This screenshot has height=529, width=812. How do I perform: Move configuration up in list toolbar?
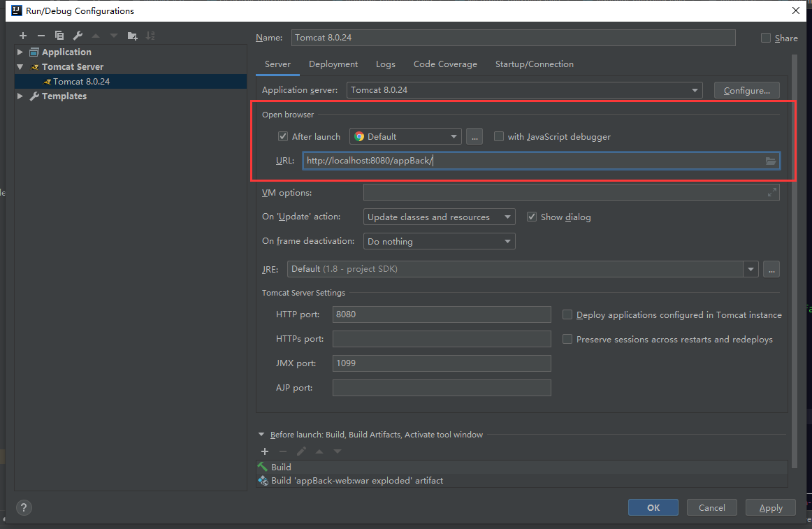click(96, 36)
